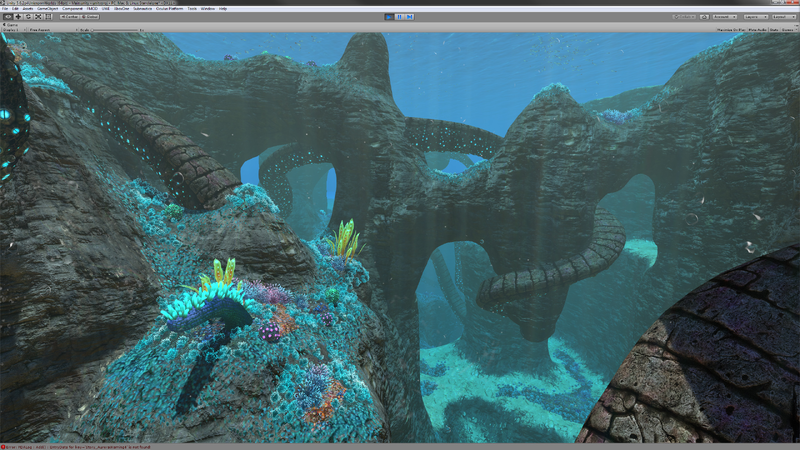Viewport: 800px width, 450px height.
Task: Adjust the Game view Scale slider
Action: coord(115,30)
